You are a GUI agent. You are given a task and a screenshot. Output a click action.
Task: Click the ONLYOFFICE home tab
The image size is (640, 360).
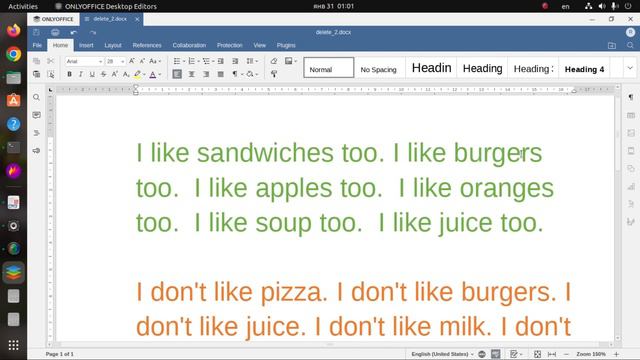[53, 19]
